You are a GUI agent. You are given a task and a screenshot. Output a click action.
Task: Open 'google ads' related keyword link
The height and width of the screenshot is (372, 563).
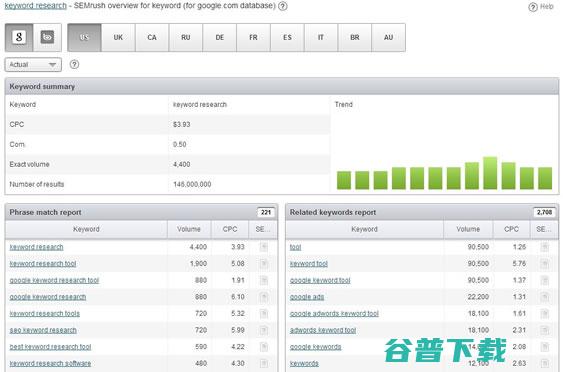point(307,297)
